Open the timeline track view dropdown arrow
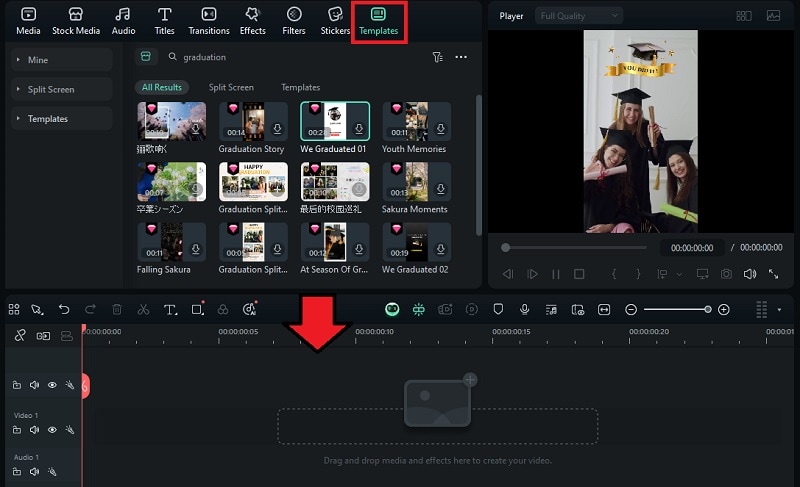 pyautogui.click(x=779, y=310)
